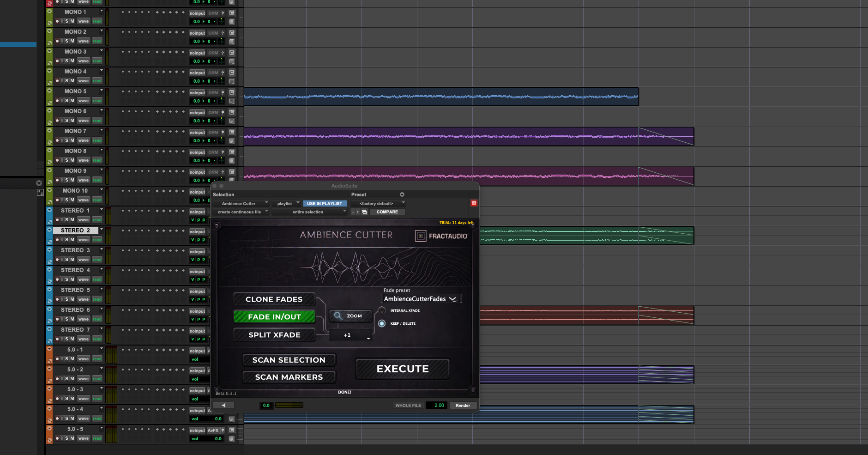The image size is (868, 455).
Task: Record-enable the 5.0 - 5 track
Action: (57, 438)
